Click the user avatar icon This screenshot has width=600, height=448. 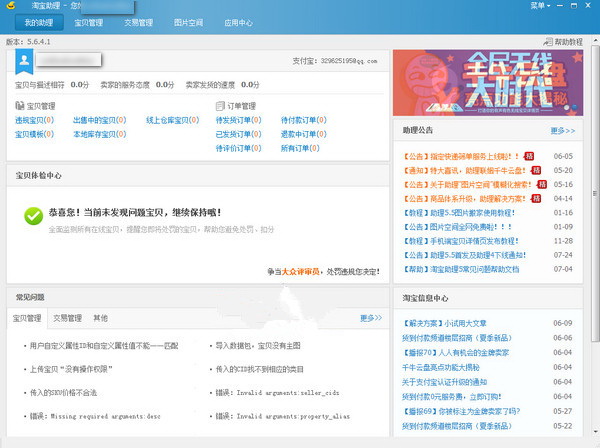click(28, 62)
